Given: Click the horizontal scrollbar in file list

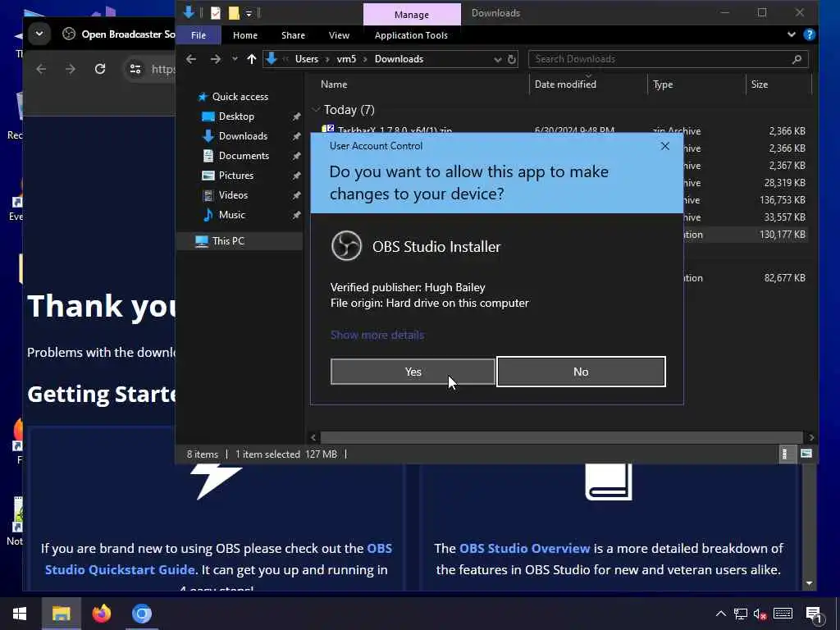Looking at the screenshot, I should coord(561,438).
